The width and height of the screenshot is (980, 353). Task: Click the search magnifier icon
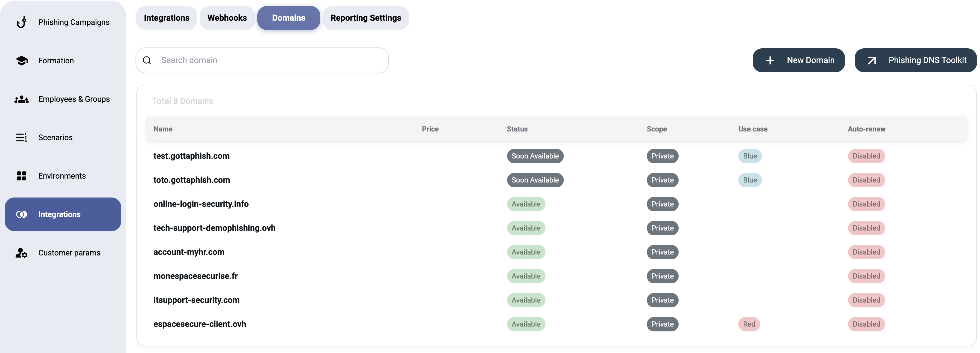[147, 60]
